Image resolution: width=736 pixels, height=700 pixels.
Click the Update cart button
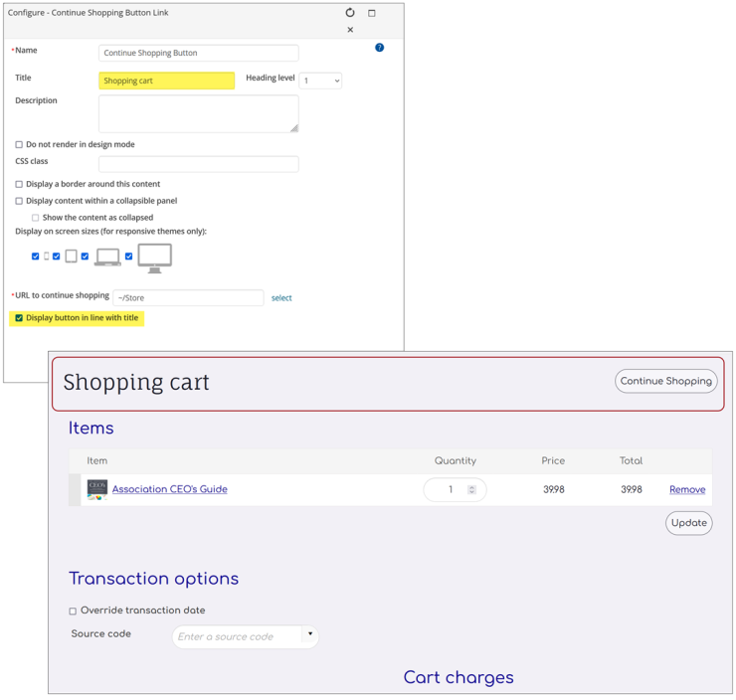[688, 523]
